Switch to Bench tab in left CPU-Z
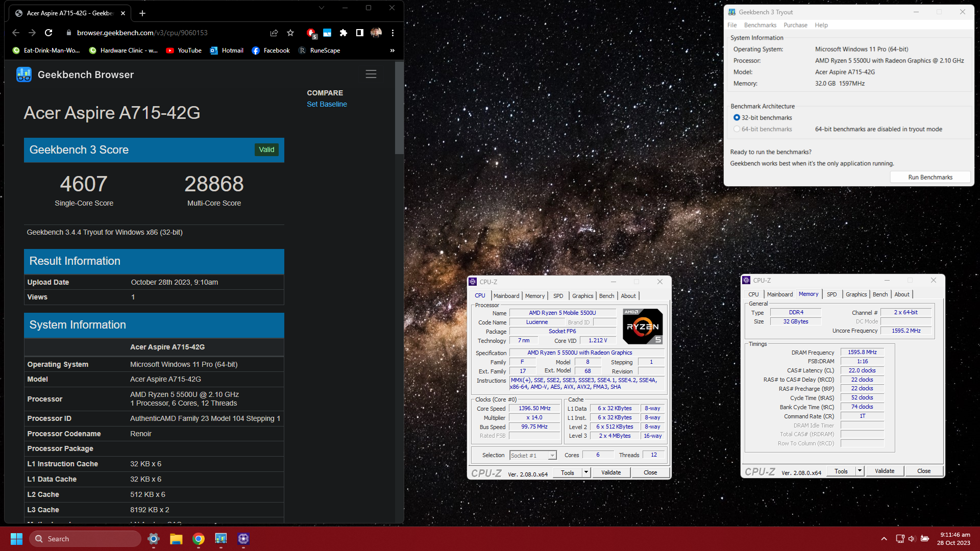Image resolution: width=980 pixels, height=551 pixels. [x=606, y=296]
